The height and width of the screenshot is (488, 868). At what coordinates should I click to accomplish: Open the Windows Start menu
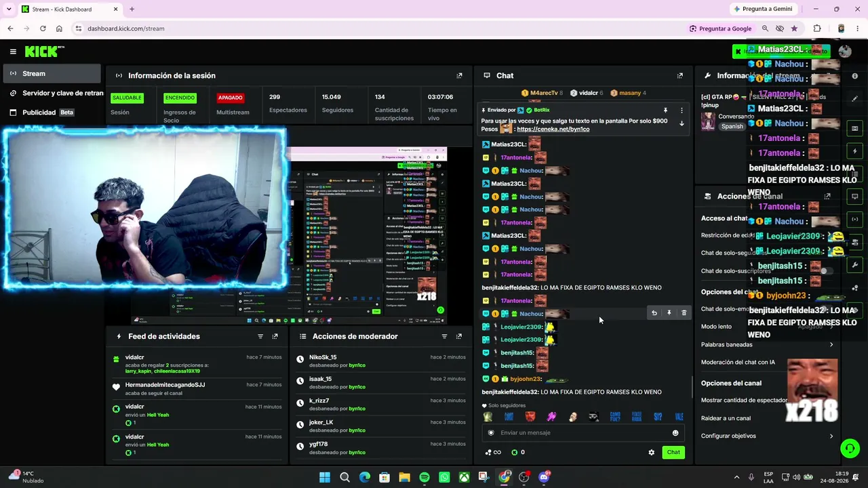(325, 477)
